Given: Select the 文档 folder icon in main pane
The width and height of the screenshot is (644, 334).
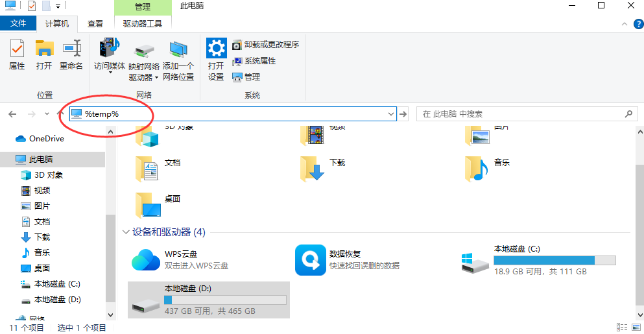Looking at the screenshot, I should [147, 169].
